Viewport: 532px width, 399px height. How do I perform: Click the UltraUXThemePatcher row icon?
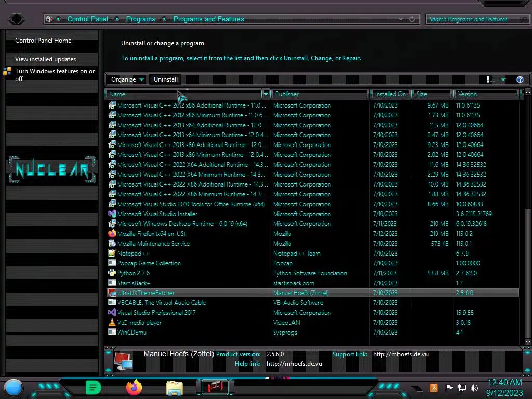112,293
